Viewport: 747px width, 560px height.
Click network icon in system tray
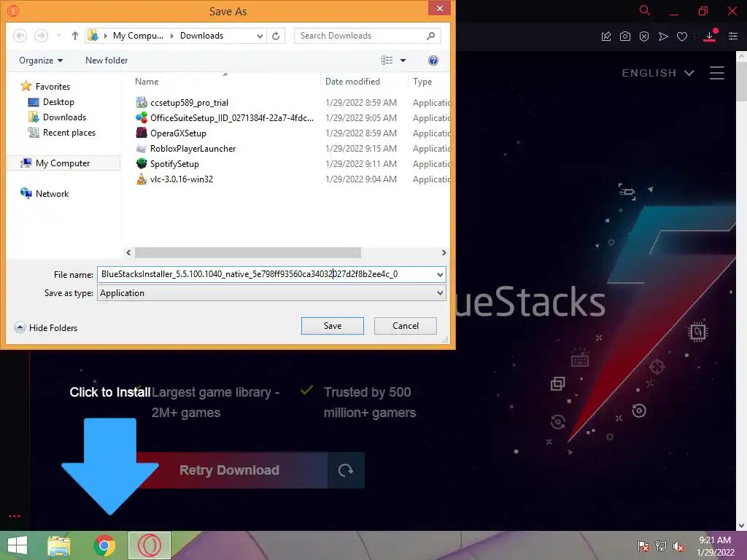pyautogui.click(x=661, y=545)
